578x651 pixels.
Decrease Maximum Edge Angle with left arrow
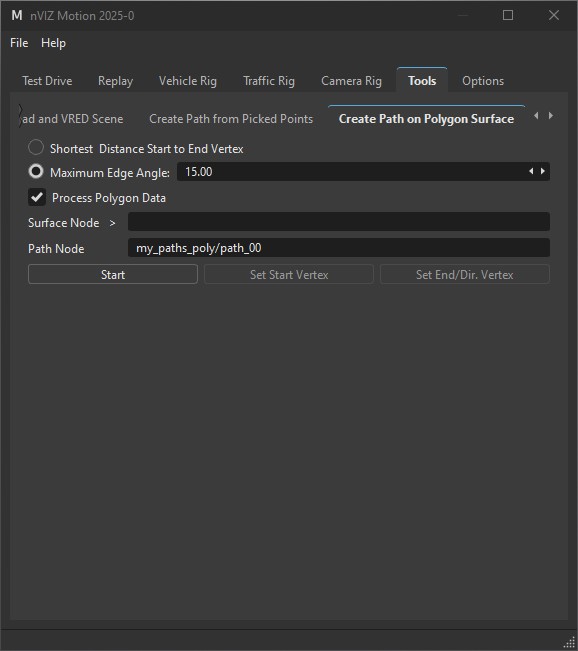click(x=531, y=171)
